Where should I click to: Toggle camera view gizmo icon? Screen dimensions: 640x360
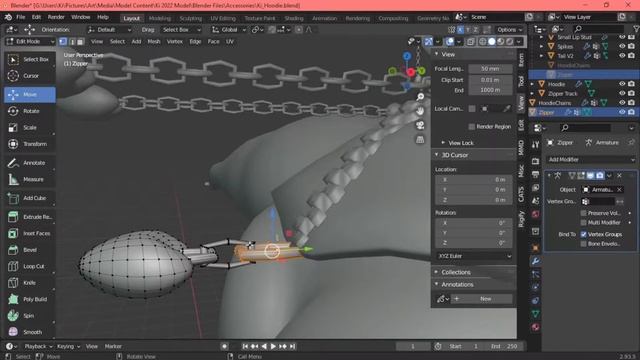(420, 125)
